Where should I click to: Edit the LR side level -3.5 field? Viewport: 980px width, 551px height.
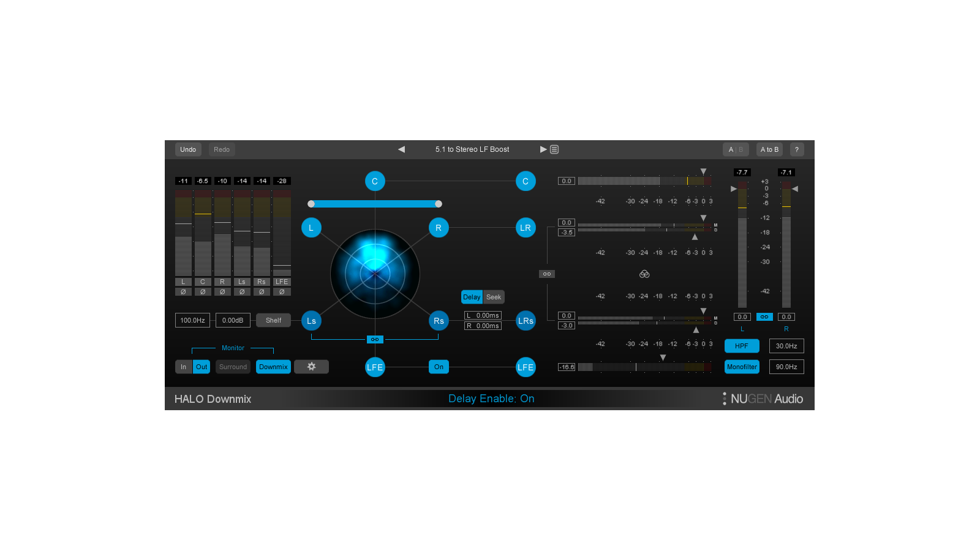[567, 233]
